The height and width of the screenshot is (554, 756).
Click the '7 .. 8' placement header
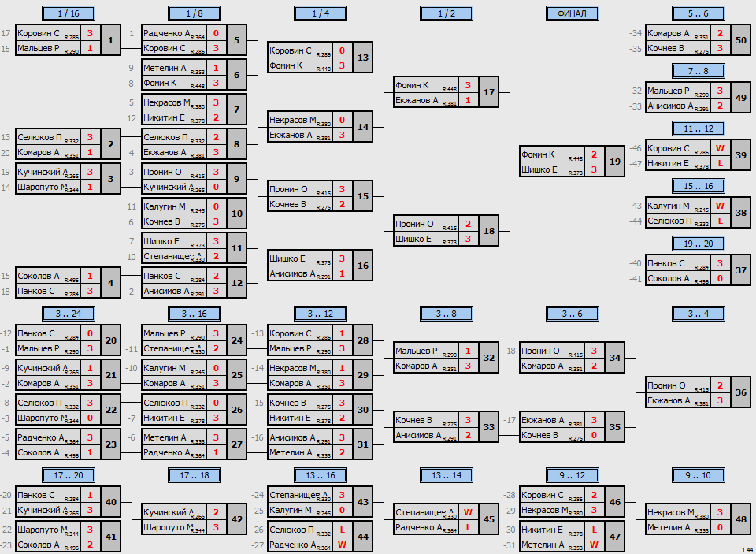click(699, 71)
